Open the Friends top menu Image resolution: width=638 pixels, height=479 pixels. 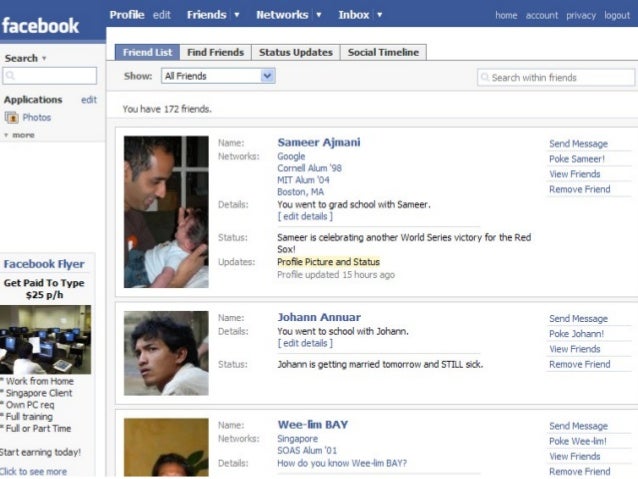[x=206, y=15]
